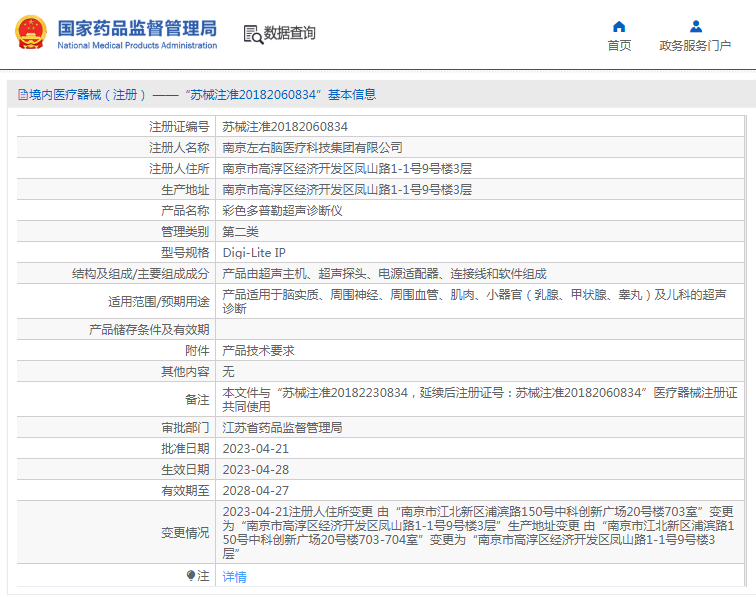Click the 结构及组成 composition value
Viewport: 756px width, 598px height.
384,274
